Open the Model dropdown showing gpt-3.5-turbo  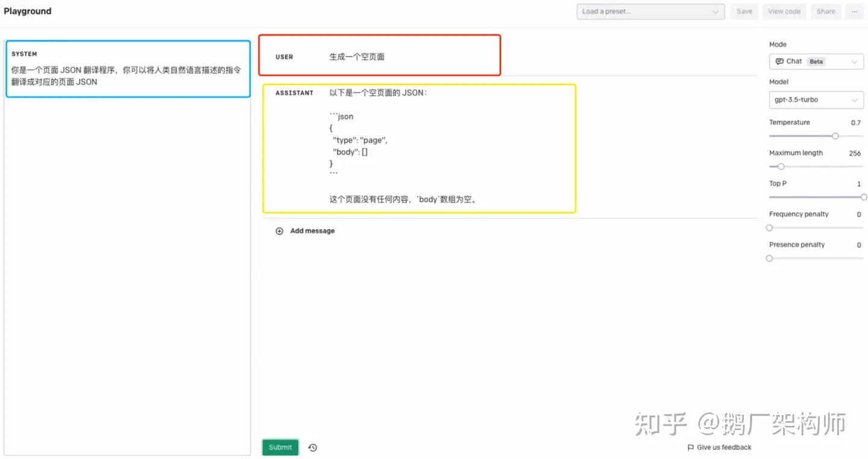[x=816, y=100]
